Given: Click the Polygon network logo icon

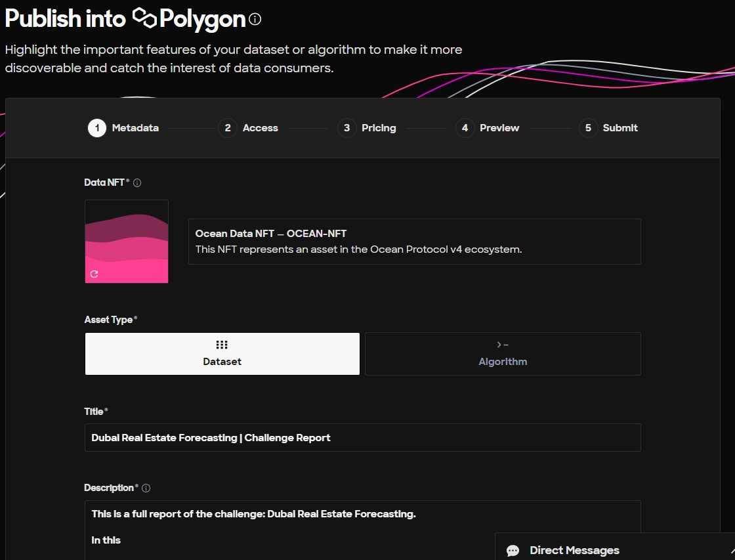Looking at the screenshot, I should [x=144, y=18].
